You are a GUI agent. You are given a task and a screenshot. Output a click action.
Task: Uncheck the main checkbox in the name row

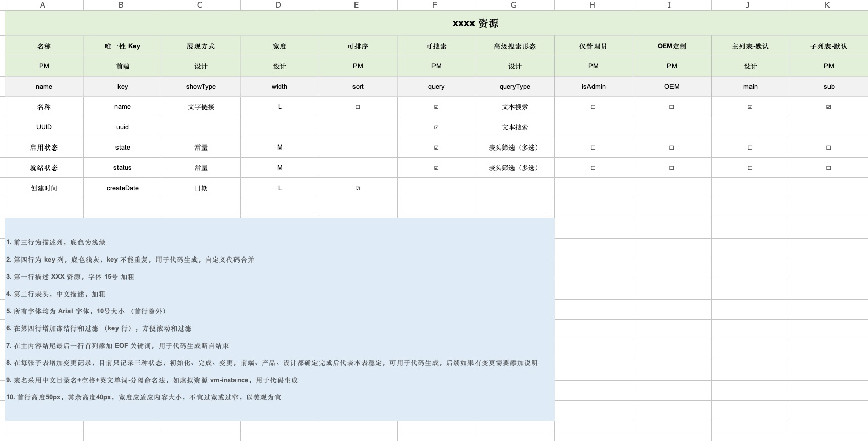point(750,107)
